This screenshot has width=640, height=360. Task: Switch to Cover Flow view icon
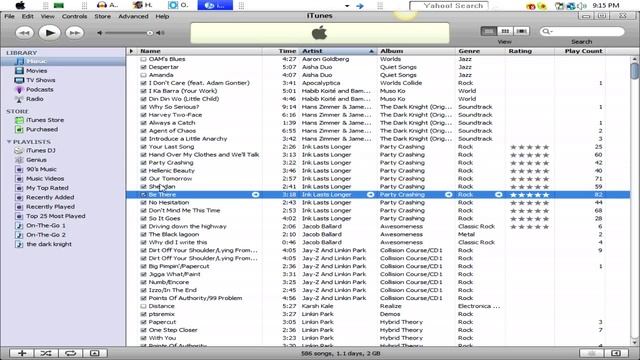[521, 31]
